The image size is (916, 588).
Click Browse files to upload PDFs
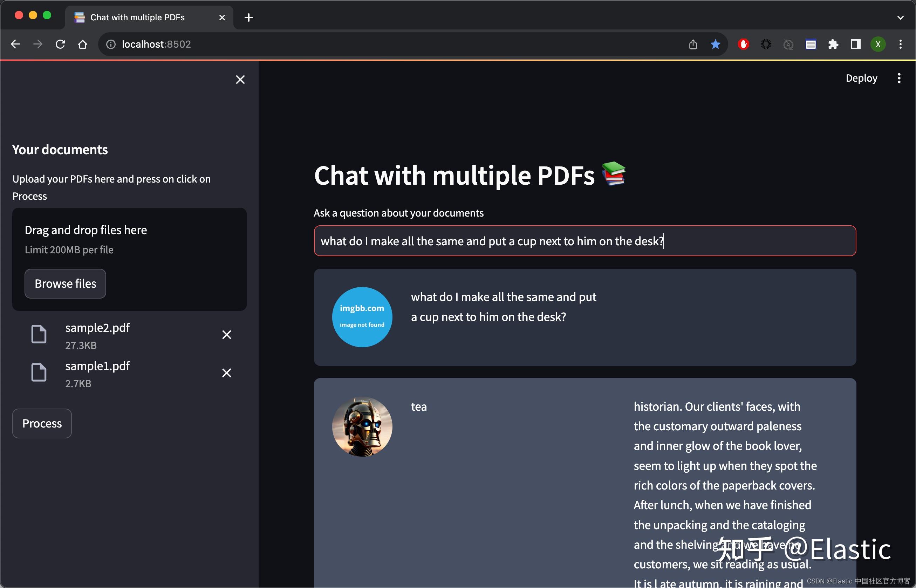(65, 284)
